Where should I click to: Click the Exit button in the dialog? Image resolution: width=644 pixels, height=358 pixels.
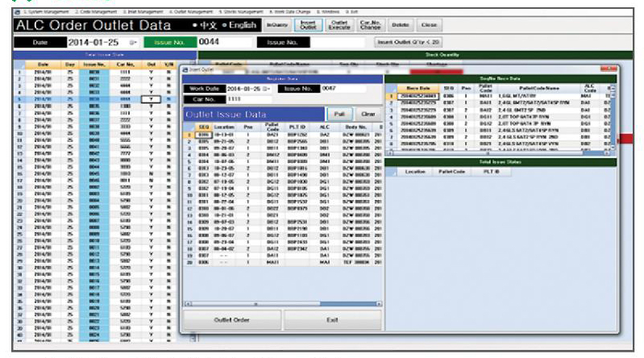point(332,320)
